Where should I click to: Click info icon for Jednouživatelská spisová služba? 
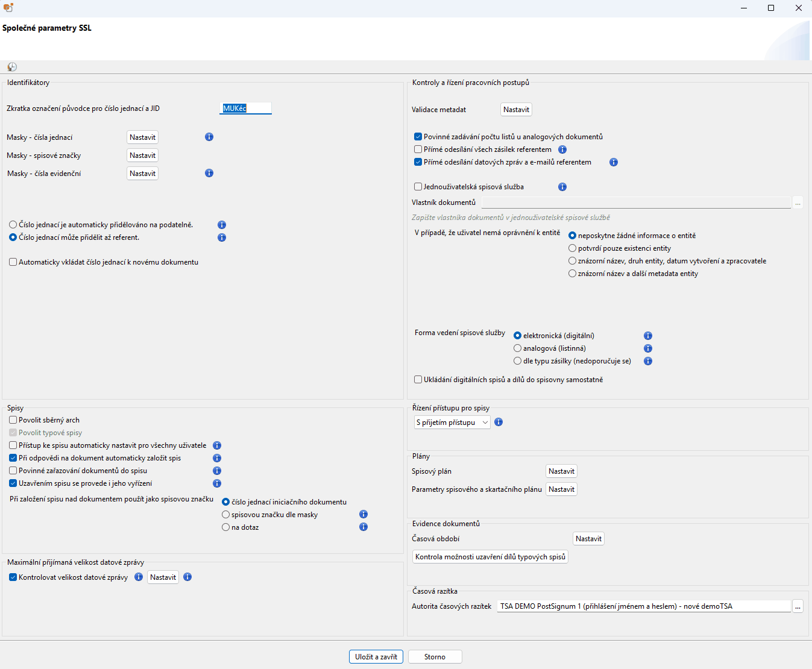coord(562,187)
